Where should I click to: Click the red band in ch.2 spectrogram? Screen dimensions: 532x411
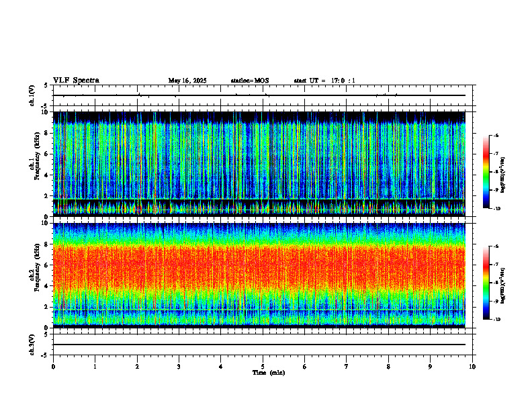[259, 266]
